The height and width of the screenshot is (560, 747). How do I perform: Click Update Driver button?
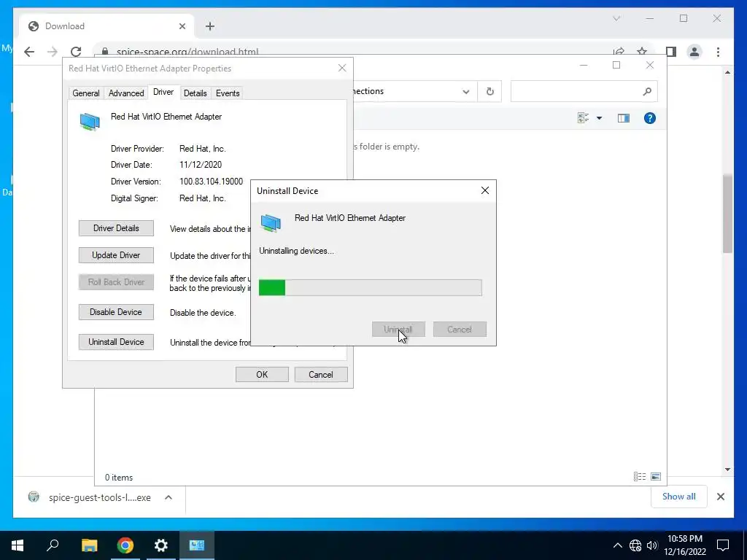(x=116, y=255)
